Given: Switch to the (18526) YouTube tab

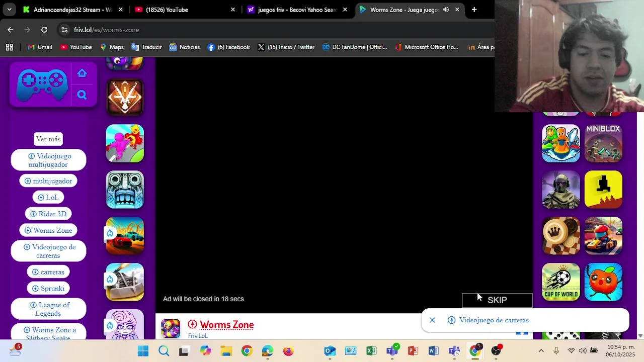Looking at the screenshot, I should pos(179,10).
